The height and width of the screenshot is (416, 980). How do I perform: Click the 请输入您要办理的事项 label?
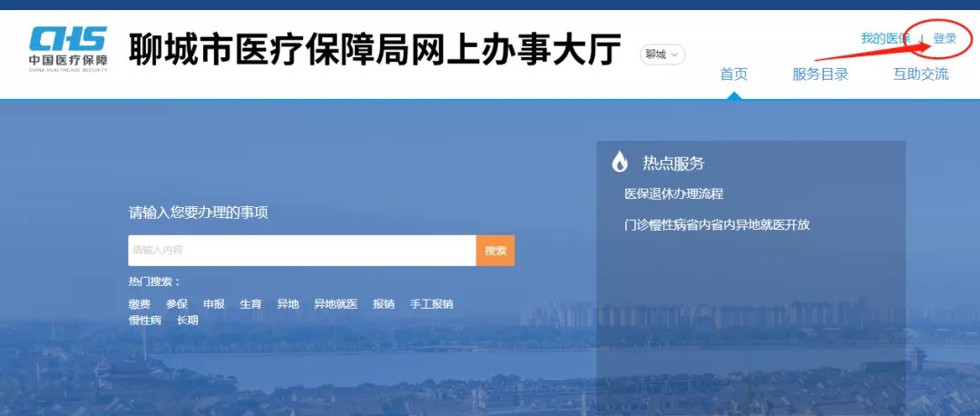point(198,213)
